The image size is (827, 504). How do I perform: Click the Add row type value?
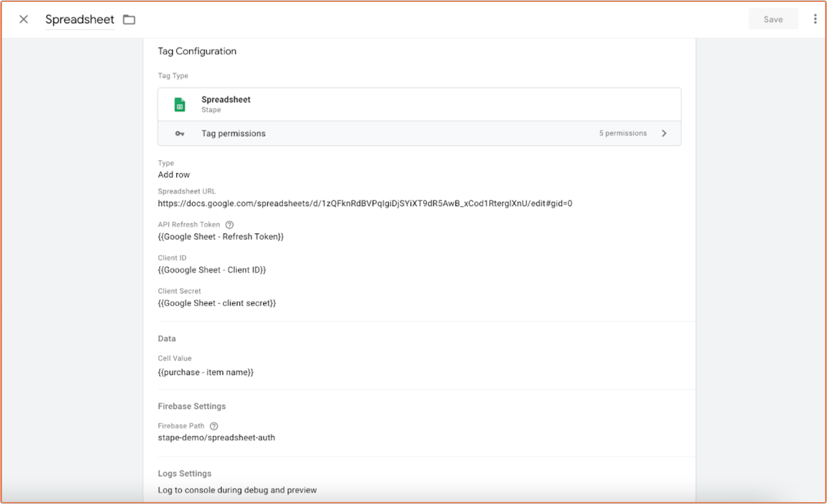pyautogui.click(x=174, y=175)
